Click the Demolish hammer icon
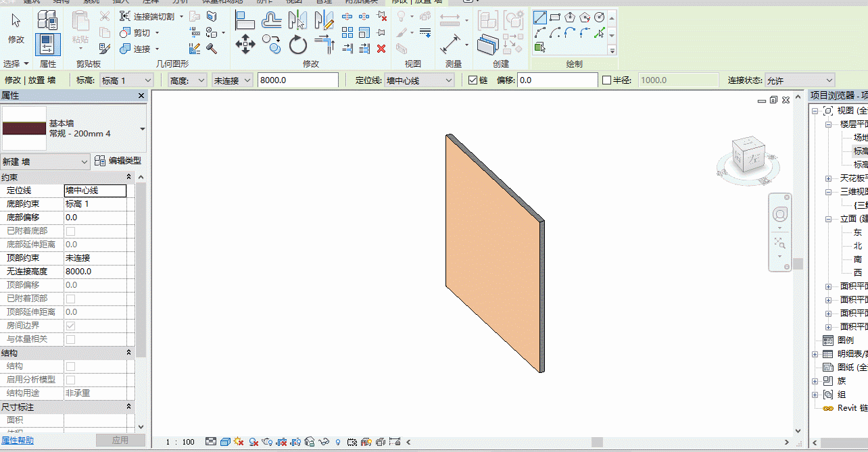The width and height of the screenshot is (868, 452). [212, 48]
